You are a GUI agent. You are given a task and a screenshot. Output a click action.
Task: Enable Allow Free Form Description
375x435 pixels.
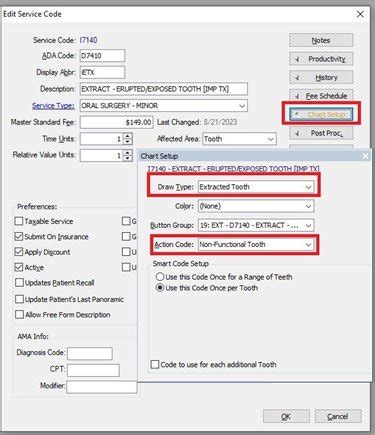[x=19, y=315]
